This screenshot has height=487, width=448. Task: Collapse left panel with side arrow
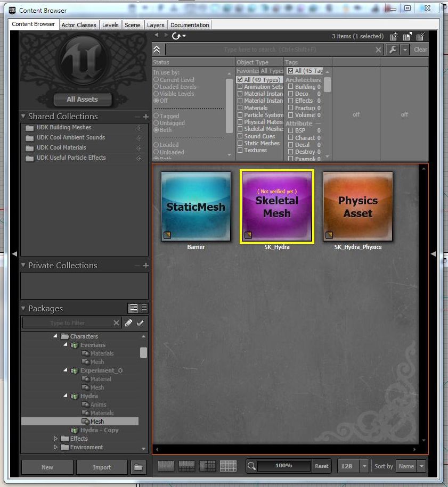point(14,254)
